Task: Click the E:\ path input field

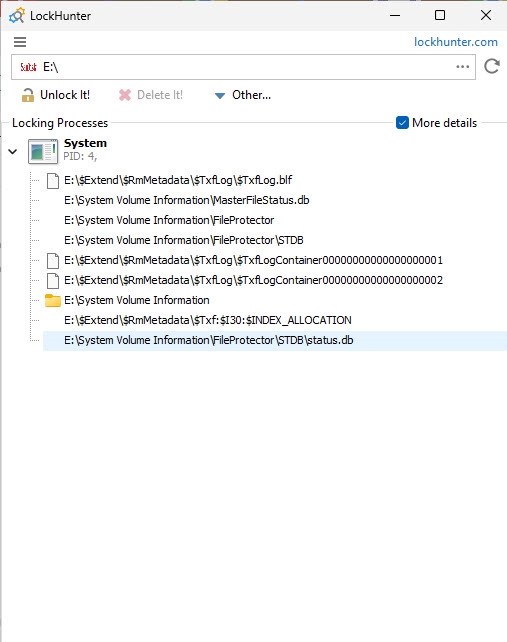Action: pos(243,67)
